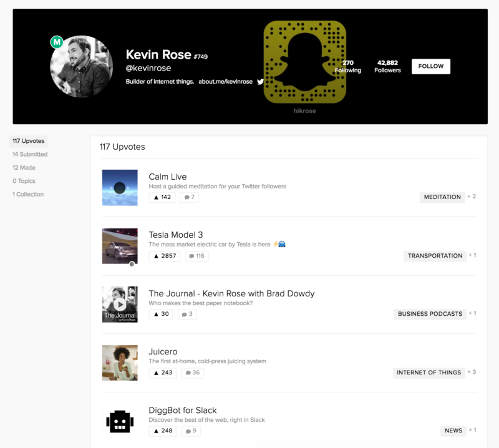Open Calm Live's 7 comments
The width and height of the screenshot is (499, 448).
pyautogui.click(x=190, y=197)
